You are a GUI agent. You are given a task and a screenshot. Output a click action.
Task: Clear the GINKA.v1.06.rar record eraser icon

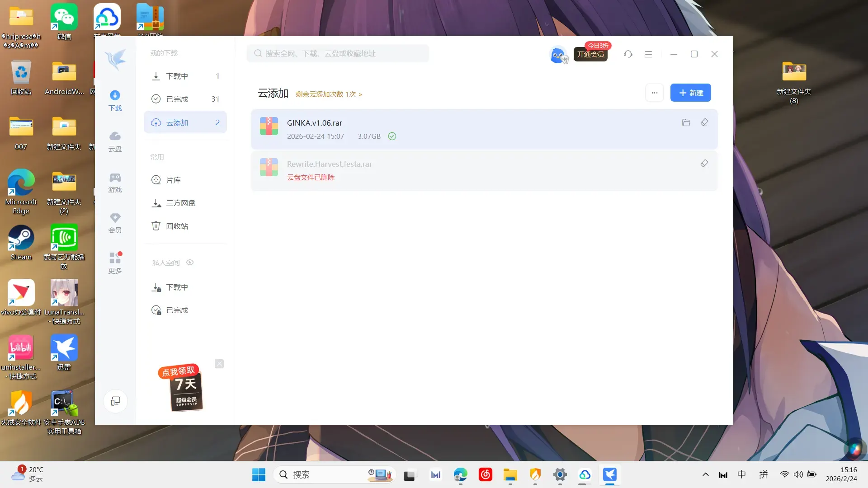(704, 122)
